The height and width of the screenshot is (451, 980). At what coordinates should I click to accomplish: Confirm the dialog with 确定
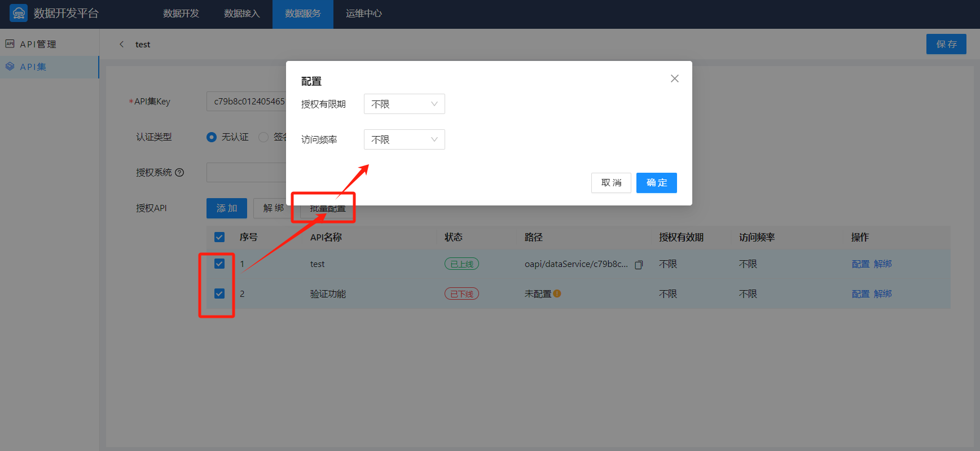[657, 183]
